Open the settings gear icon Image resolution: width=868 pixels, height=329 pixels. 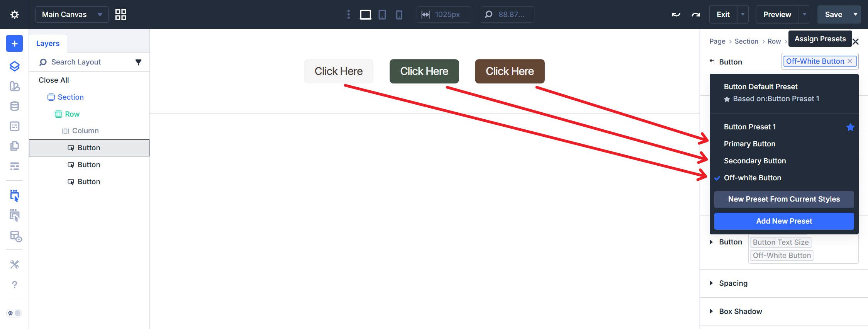coord(14,15)
